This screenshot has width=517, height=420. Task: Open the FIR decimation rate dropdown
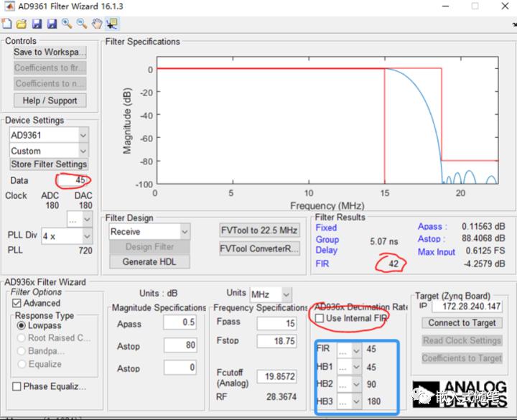click(349, 350)
